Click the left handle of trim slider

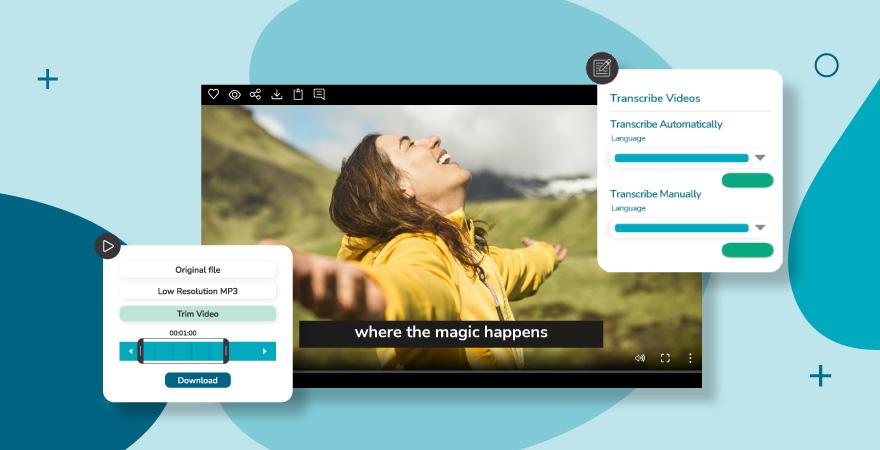[x=141, y=351]
